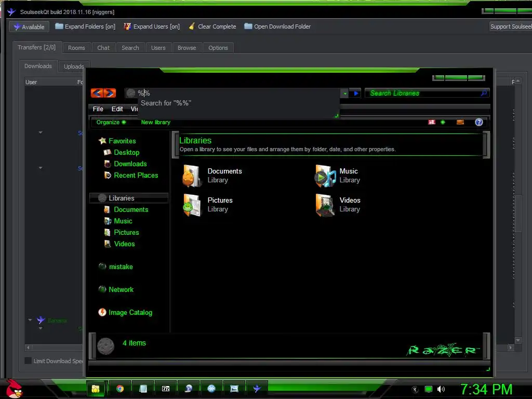Click the 7z icon on taskbar

[166, 389]
